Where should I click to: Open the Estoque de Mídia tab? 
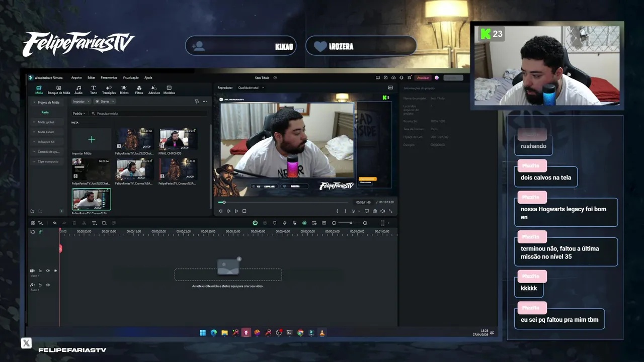(59, 90)
